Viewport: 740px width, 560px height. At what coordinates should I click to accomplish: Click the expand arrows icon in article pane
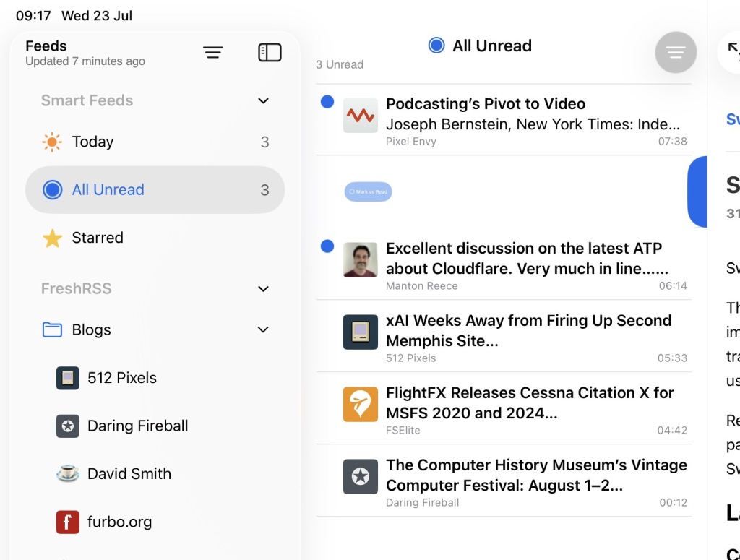point(733,50)
